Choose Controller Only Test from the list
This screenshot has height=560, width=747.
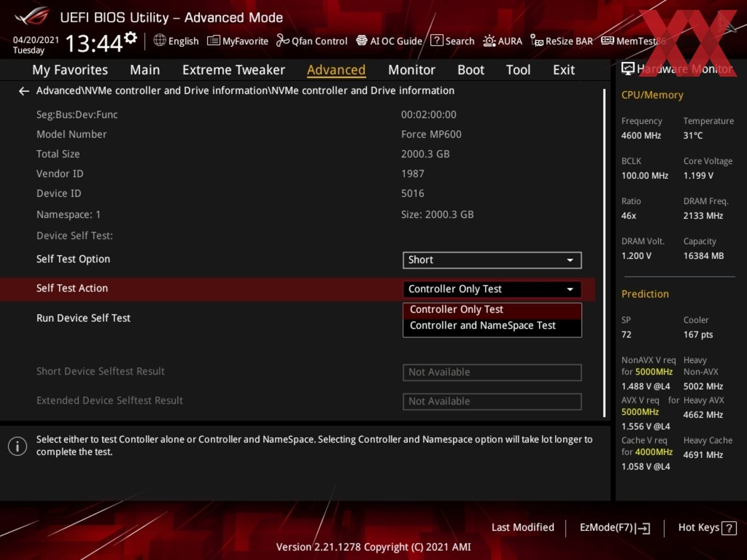point(492,310)
